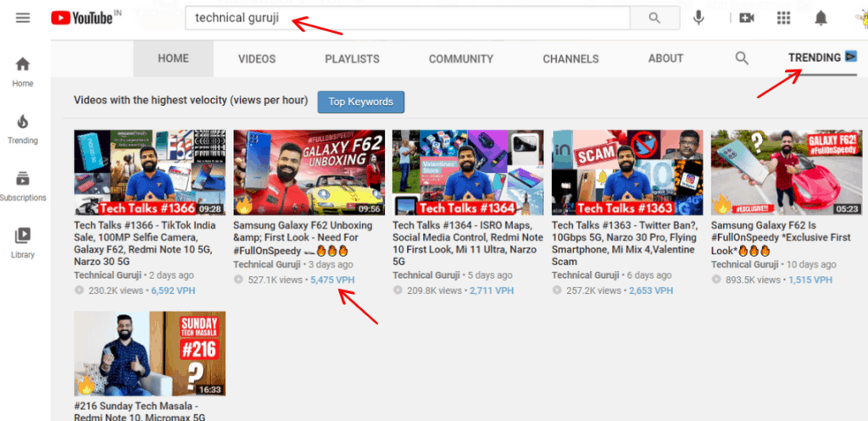Click the search magnifier button
Image resolution: width=868 pixels, height=421 pixels.
pos(654,19)
